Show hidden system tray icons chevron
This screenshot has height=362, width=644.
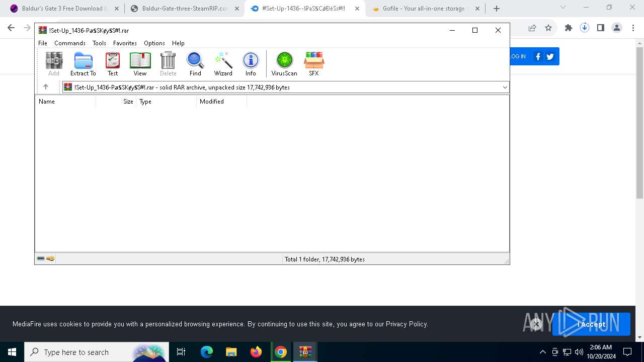tap(542, 352)
